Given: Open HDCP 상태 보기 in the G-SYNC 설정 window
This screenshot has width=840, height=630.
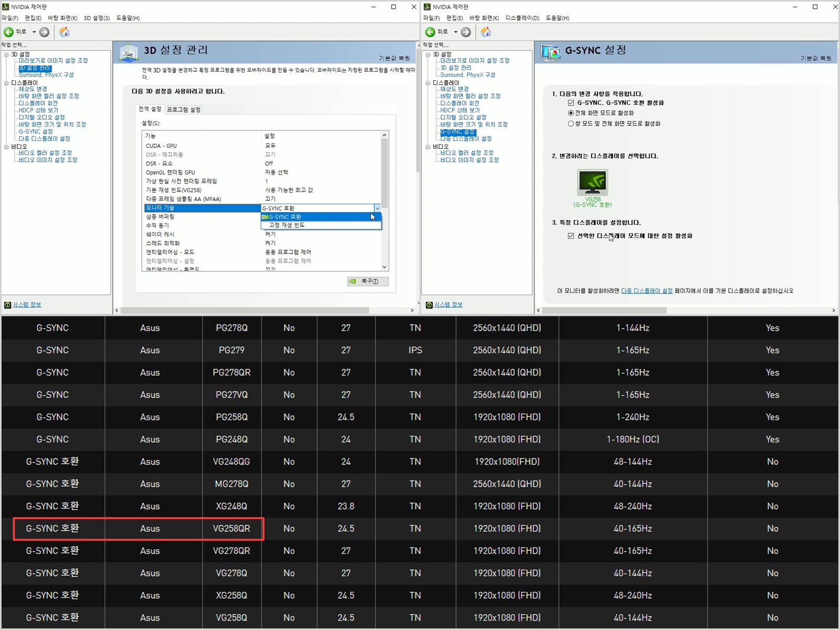Looking at the screenshot, I should [460, 110].
